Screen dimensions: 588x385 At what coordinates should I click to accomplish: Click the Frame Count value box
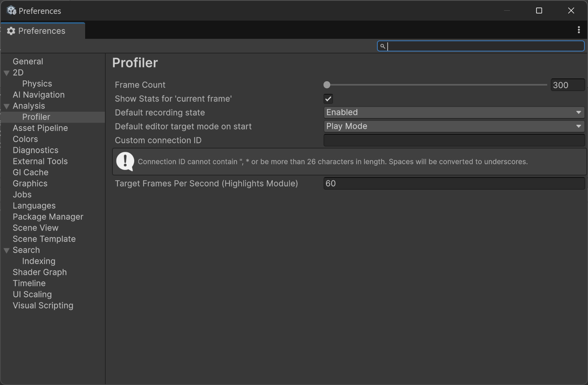coord(567,85)
